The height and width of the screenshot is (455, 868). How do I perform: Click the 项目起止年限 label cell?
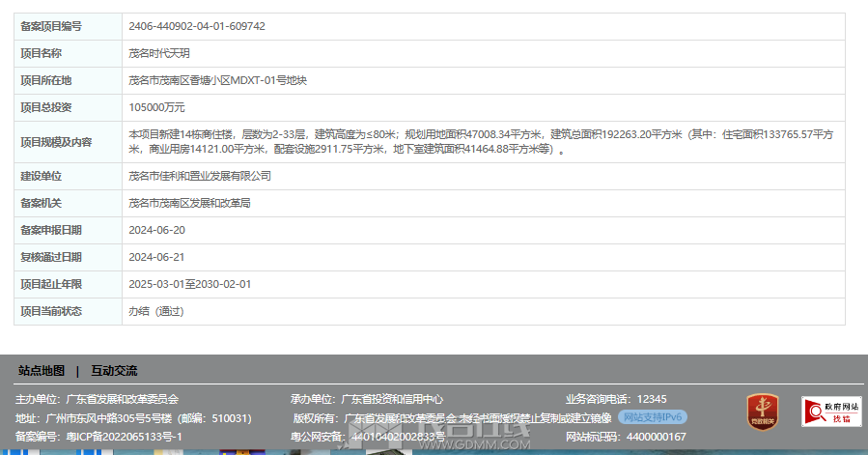pos(69,284)
